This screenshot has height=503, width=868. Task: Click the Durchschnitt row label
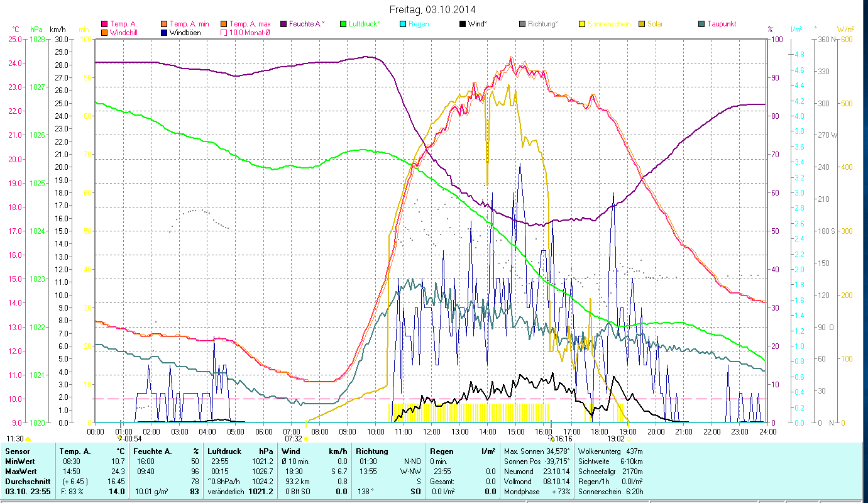(27, 481)
